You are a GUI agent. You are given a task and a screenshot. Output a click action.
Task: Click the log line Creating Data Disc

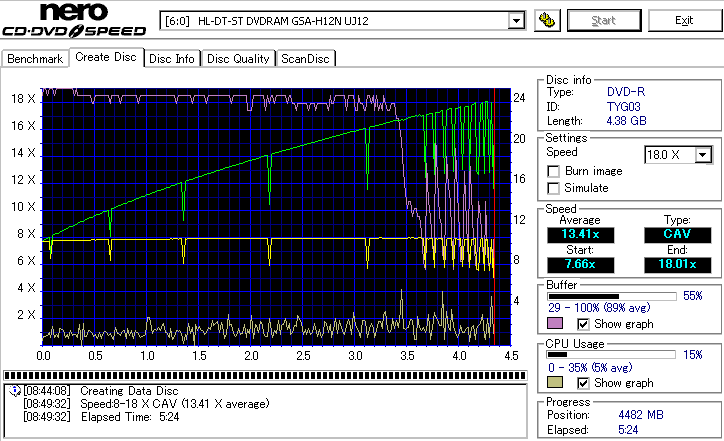coord(129,391)
